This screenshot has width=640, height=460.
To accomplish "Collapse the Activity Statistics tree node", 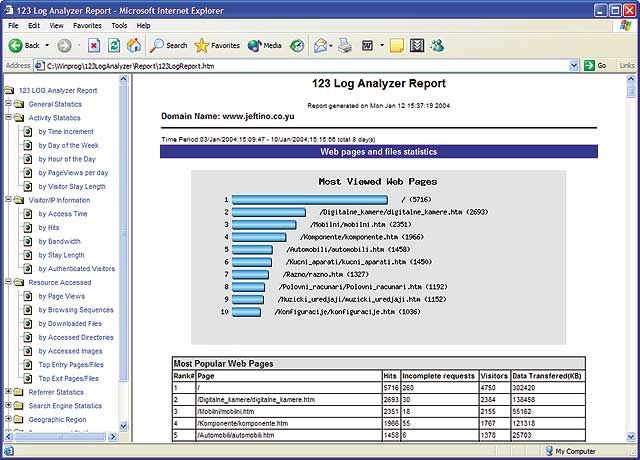I will (8, 117).
